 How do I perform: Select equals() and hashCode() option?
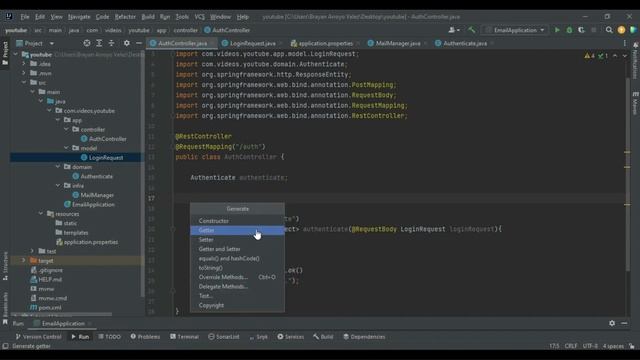[237, 258]
